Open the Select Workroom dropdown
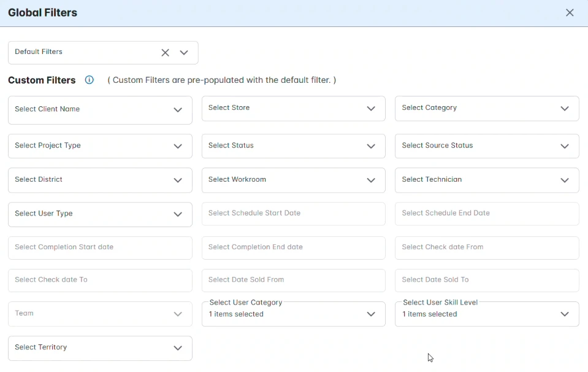588x372 pixels. pyautogui.click(x=293, y=180)
